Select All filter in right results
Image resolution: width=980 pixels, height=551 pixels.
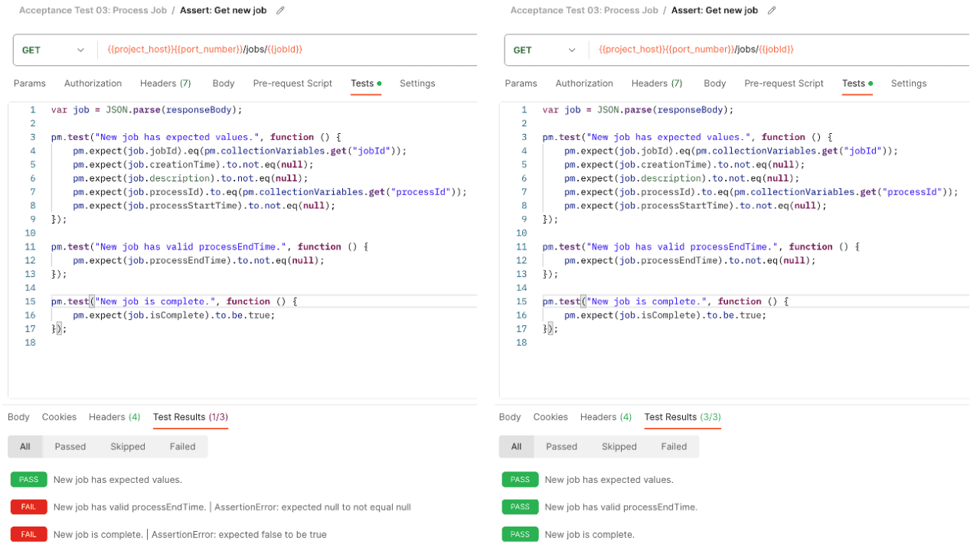[x=516, y=447]
